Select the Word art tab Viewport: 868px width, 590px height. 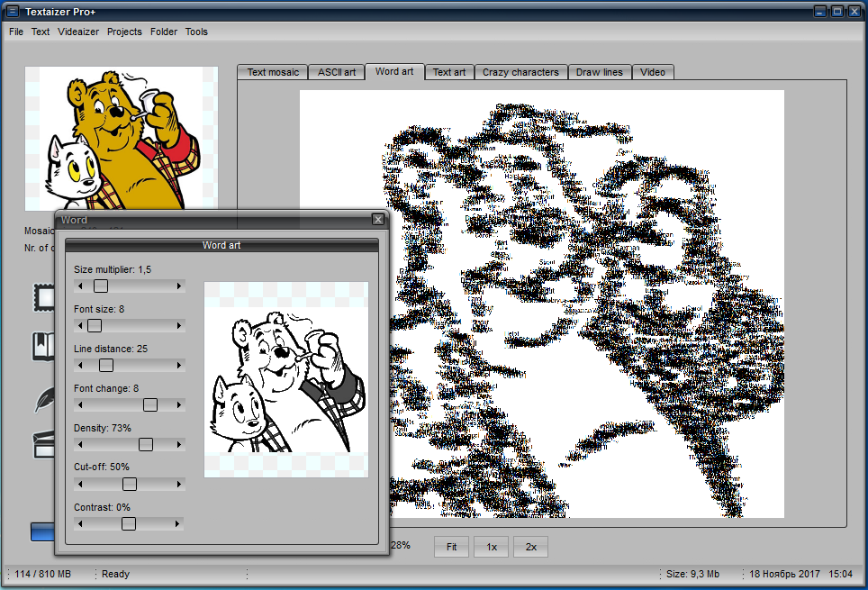[x=394, y=71]
